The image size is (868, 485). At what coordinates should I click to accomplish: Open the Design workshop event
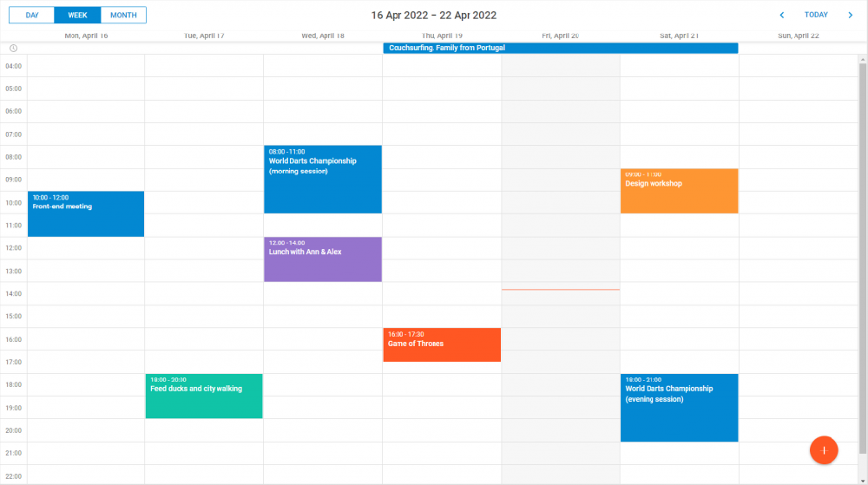[x=680, y=191]
